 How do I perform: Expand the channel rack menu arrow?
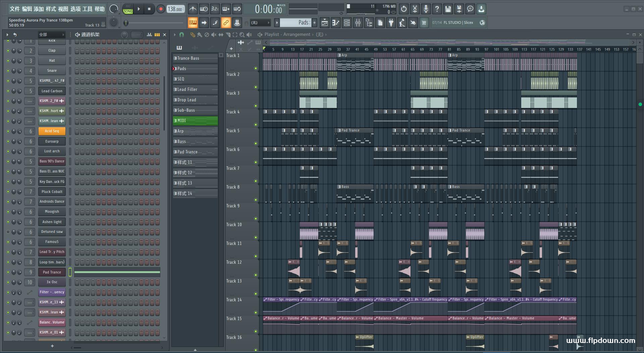(x=7, y=35)
